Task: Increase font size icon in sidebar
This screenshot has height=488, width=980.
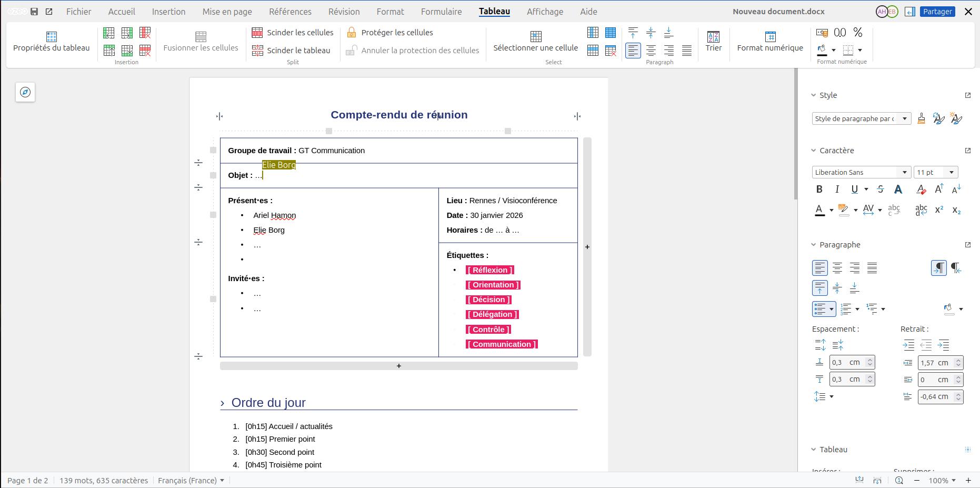Action: pos(939,190)
